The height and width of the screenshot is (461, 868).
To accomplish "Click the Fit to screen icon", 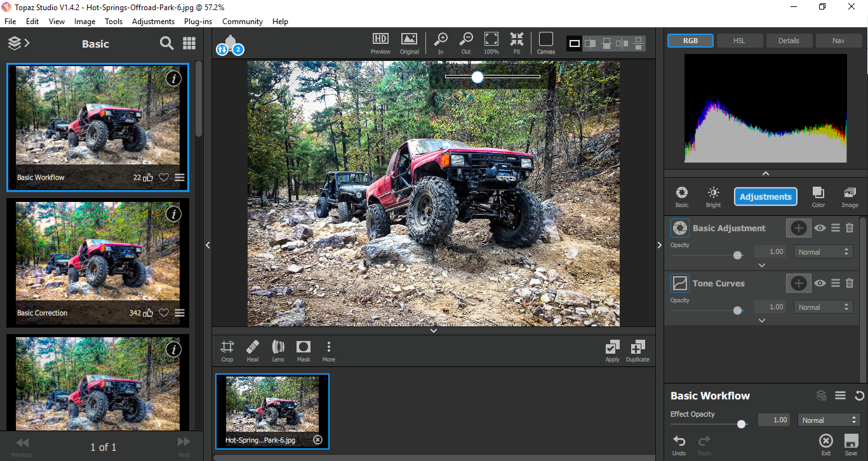I will pos(517,43).
